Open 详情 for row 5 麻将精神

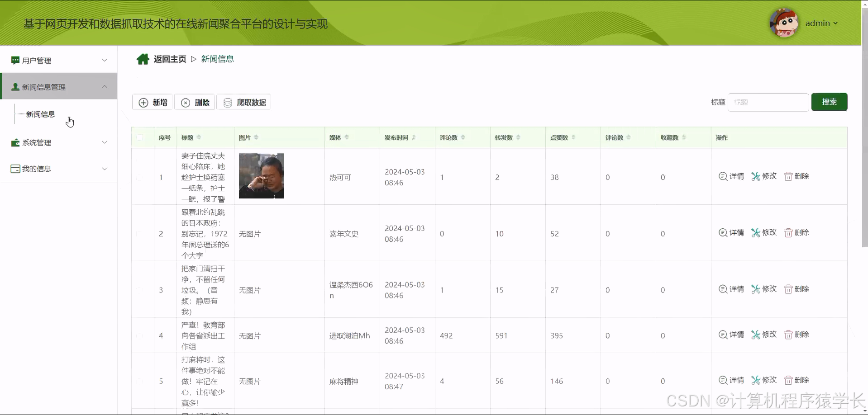click(731, 380)
